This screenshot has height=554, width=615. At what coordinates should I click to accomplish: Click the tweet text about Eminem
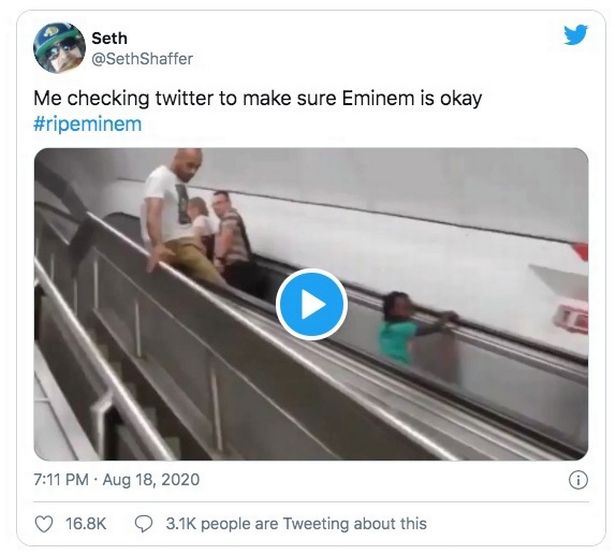pos(258,98)
